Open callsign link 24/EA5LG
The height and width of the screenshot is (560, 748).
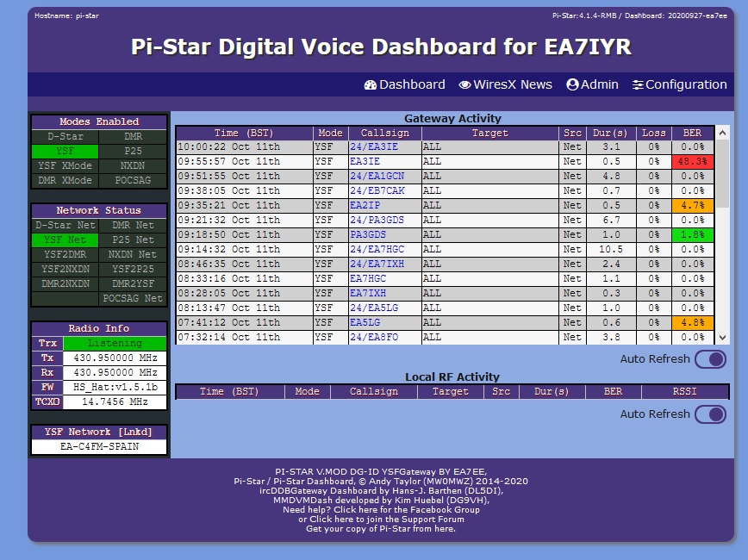(x=374, y=308)
